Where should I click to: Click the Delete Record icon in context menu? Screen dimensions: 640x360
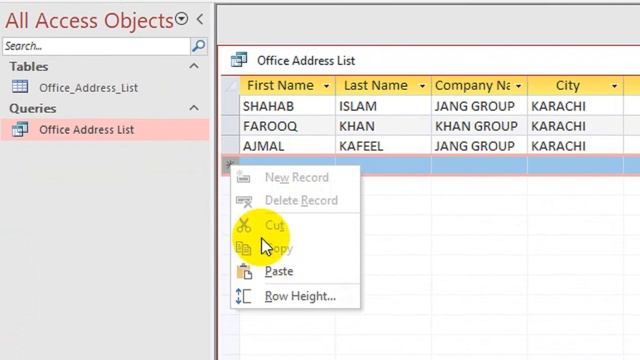click(x=244, y=201)
